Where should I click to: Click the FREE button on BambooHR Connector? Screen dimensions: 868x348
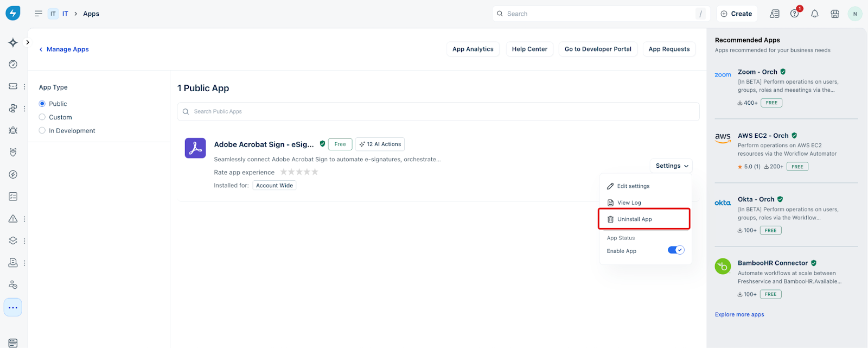[x=771, y=294]
